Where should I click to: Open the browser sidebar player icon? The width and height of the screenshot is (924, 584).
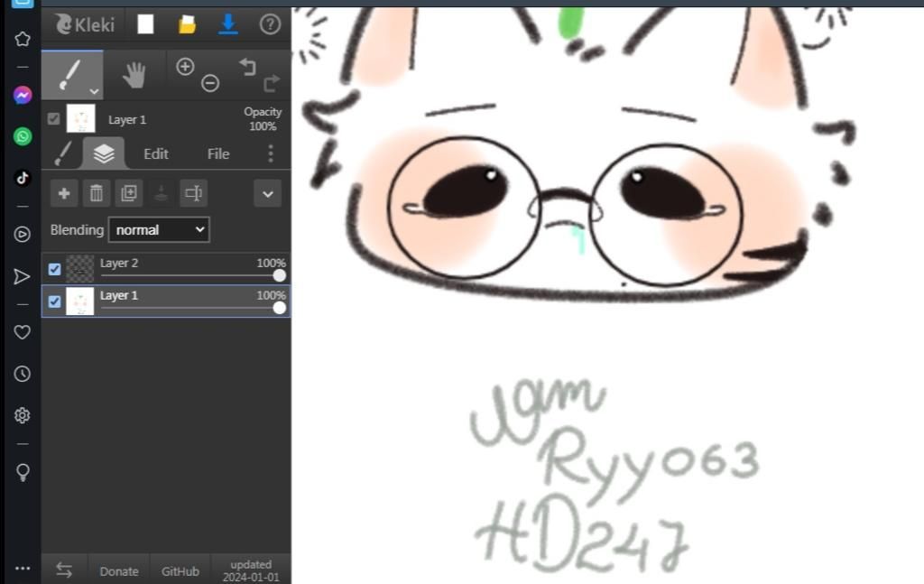23,235
